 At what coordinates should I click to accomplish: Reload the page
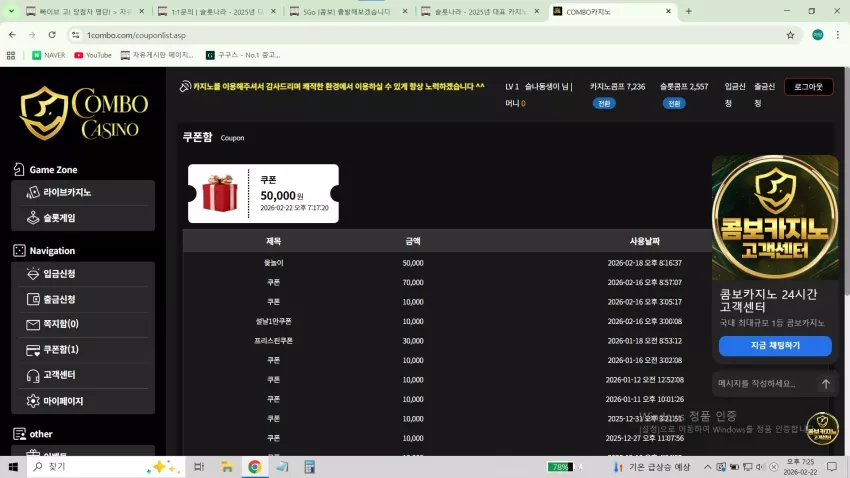52,35
